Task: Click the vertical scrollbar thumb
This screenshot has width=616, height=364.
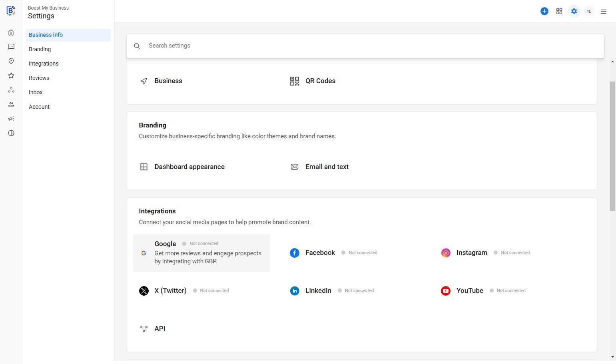Action: point(612,146)
